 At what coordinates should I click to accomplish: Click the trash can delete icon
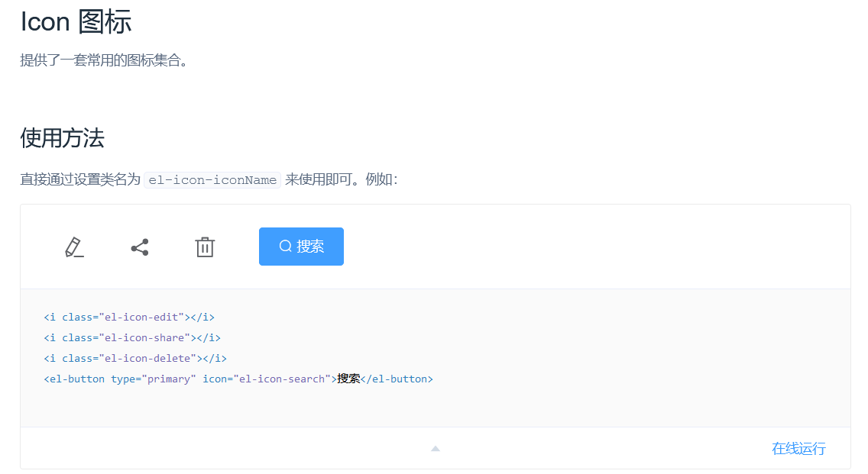205,247
